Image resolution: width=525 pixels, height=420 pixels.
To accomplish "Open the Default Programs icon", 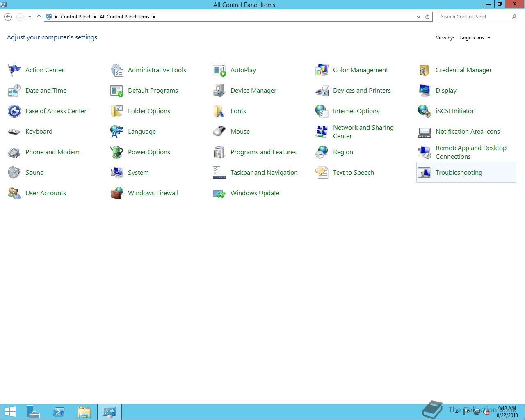I will coord(117,91).
